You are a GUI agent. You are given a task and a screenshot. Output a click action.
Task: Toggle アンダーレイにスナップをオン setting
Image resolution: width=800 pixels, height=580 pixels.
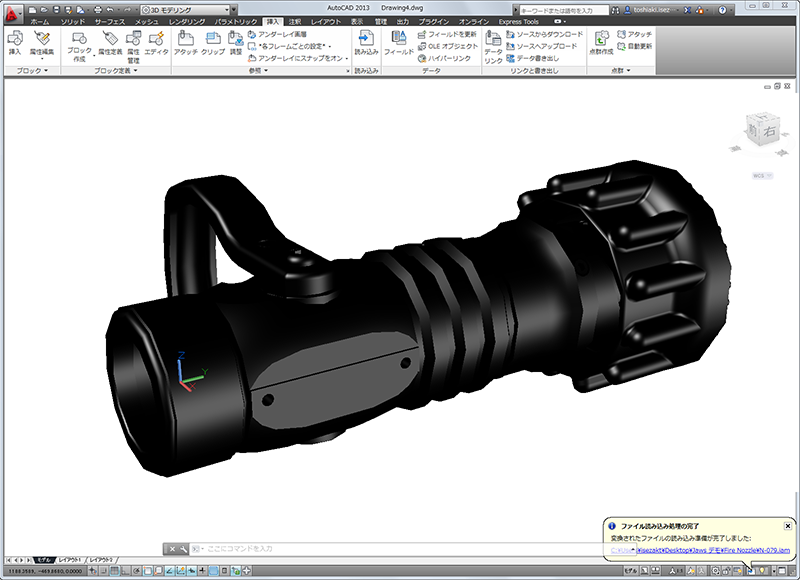(296, 58)
